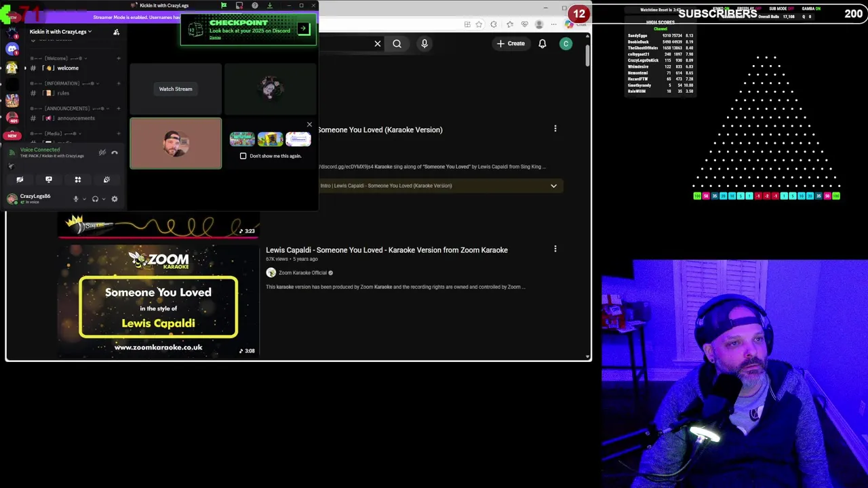Expand the Intro chapter dropdown under the video

(x=553, y=186)
